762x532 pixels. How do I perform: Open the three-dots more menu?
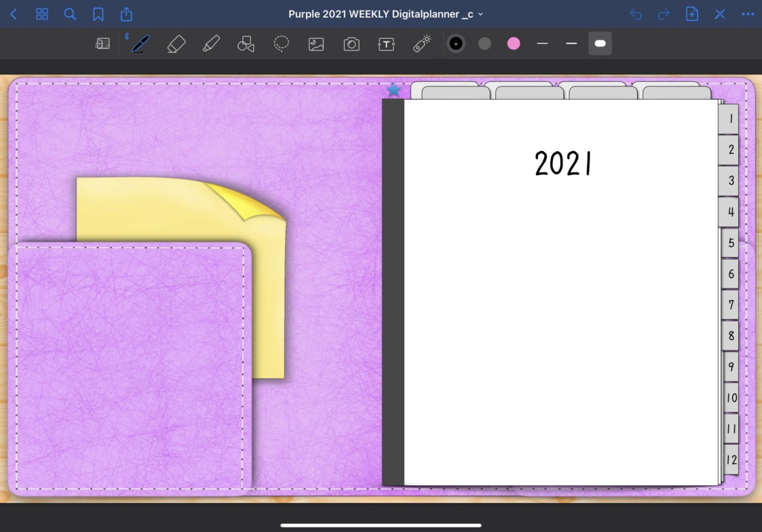coord(748,14)
